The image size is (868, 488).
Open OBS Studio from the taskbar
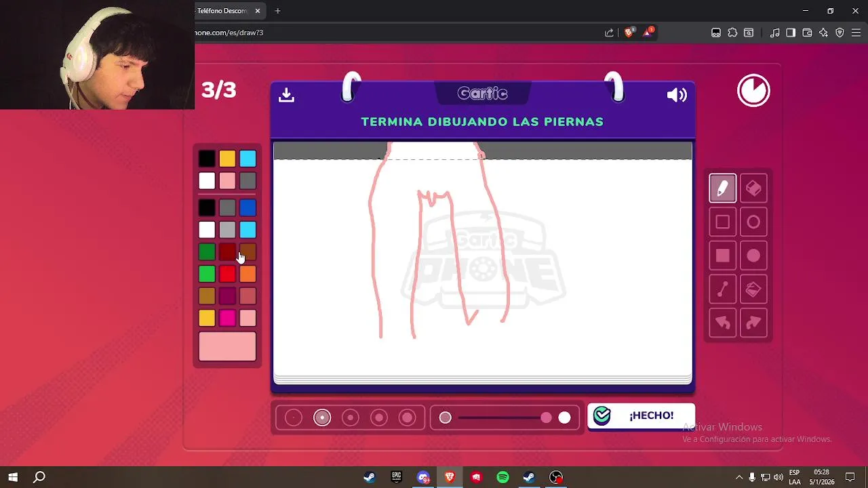(x=556, y=477)
